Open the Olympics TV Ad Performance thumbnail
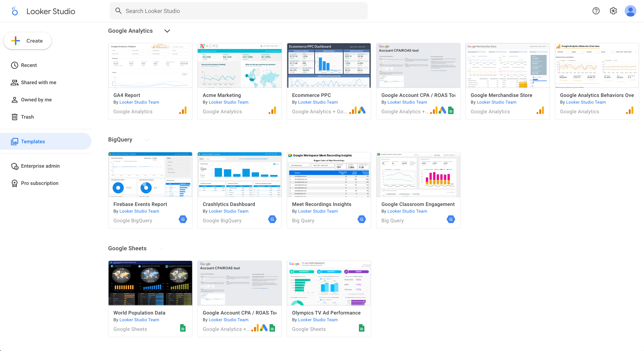Image resolution: width=644 pixels, height=351 pixels. [x=328, y=283]
